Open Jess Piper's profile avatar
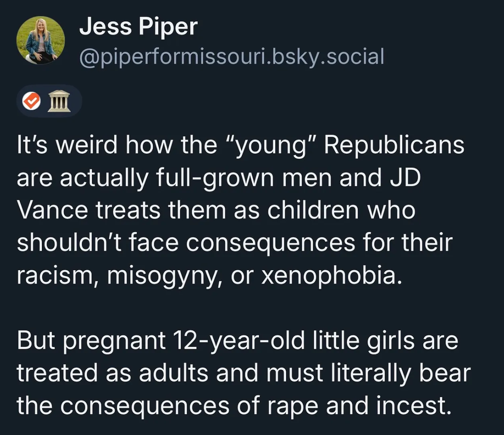Screen dimensions: 504x435 tap(40, 41)
